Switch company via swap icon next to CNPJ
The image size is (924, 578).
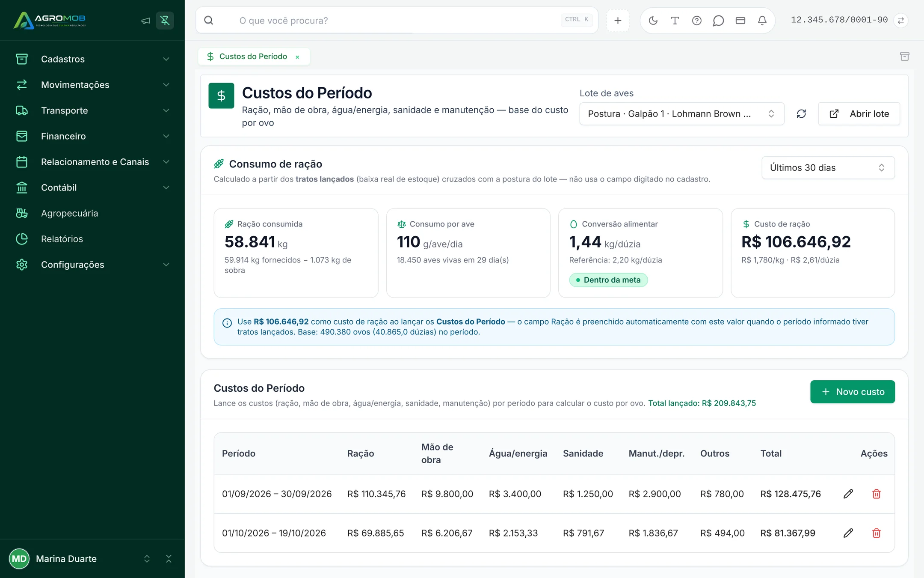click(x=901, y=21)
